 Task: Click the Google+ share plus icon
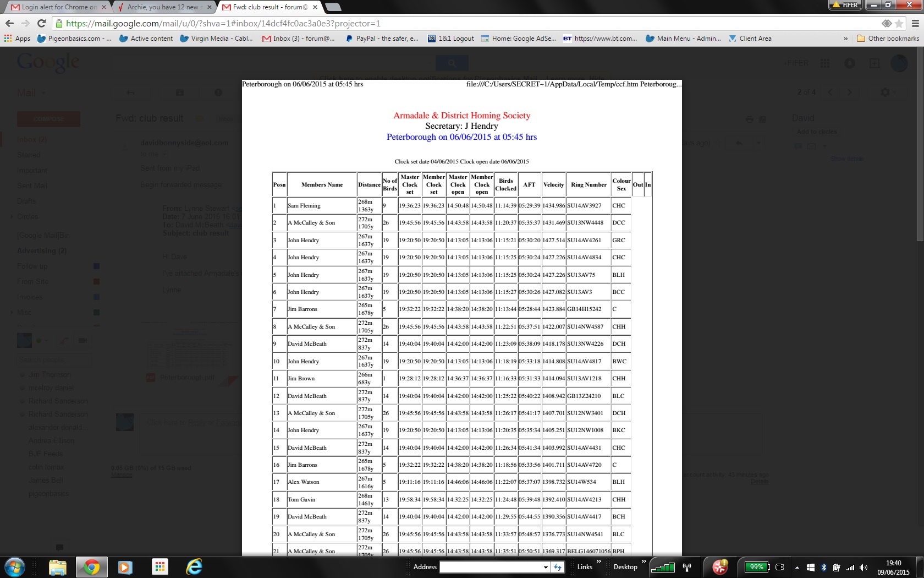[875, 63]
